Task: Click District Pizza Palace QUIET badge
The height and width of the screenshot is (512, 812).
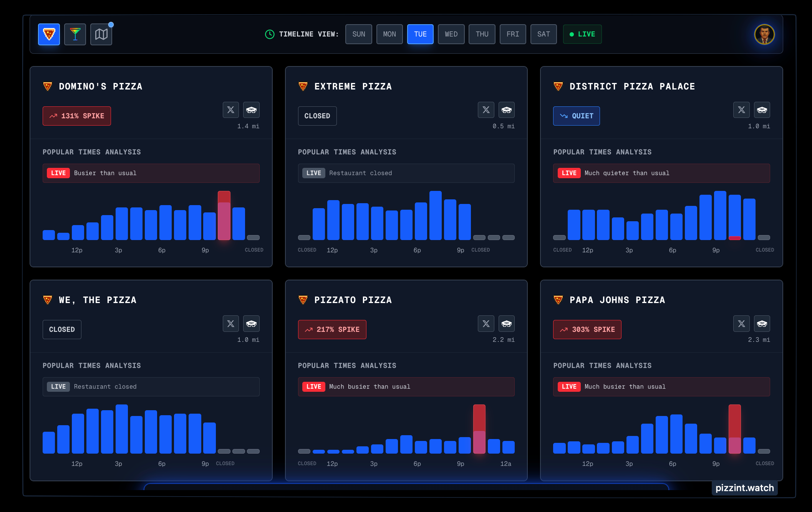Action: click(x=576, y=116)
